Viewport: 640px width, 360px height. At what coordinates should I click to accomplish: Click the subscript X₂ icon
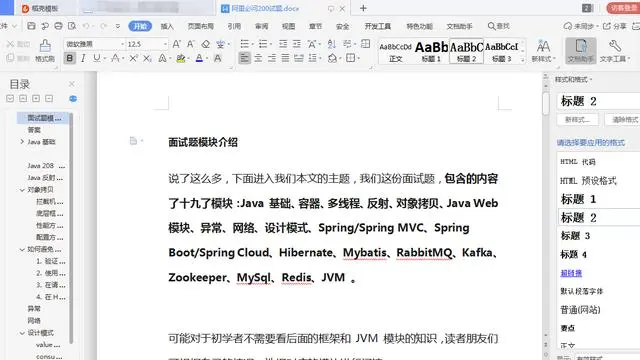point(147,58)
